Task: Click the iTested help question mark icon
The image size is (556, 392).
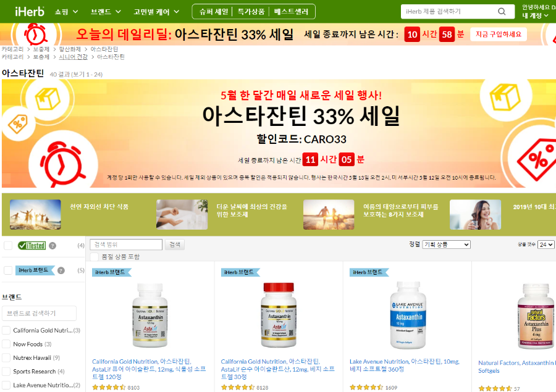Action: (x=53, y=246)
